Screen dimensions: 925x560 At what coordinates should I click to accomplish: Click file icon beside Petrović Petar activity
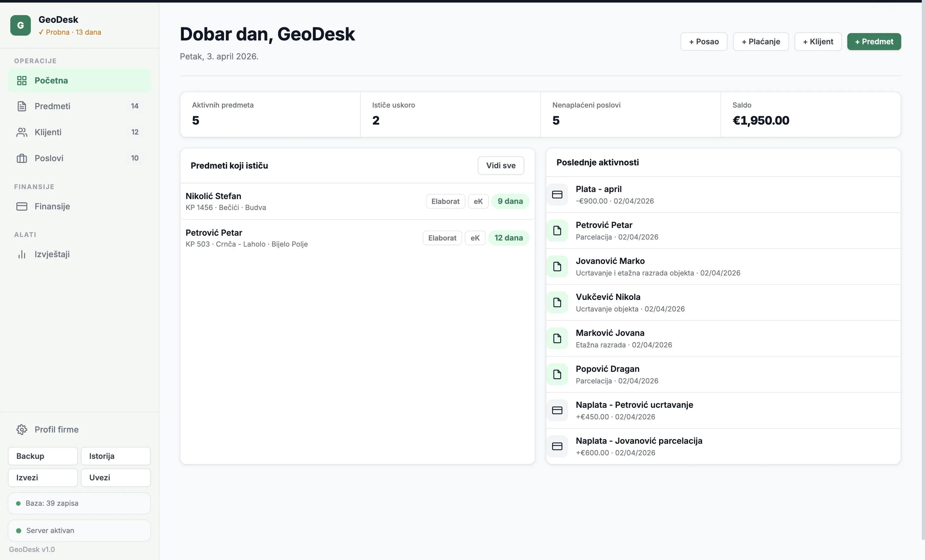[x=557, y=231]
